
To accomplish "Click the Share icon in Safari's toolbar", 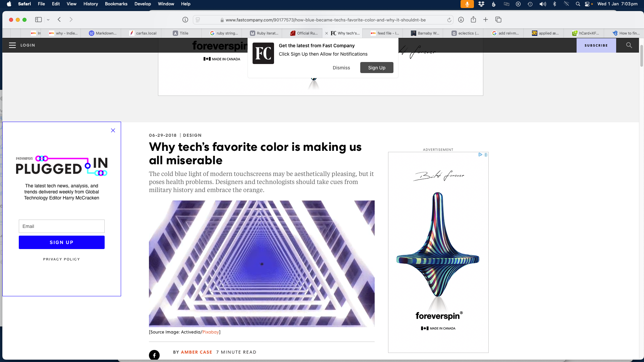I will [x=473, y=19].
